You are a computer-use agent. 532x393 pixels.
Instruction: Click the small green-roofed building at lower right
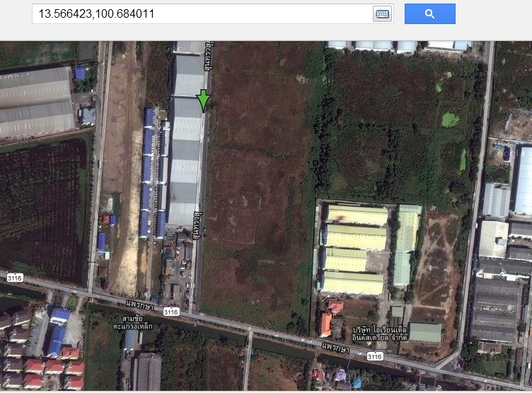pos(425,332)
